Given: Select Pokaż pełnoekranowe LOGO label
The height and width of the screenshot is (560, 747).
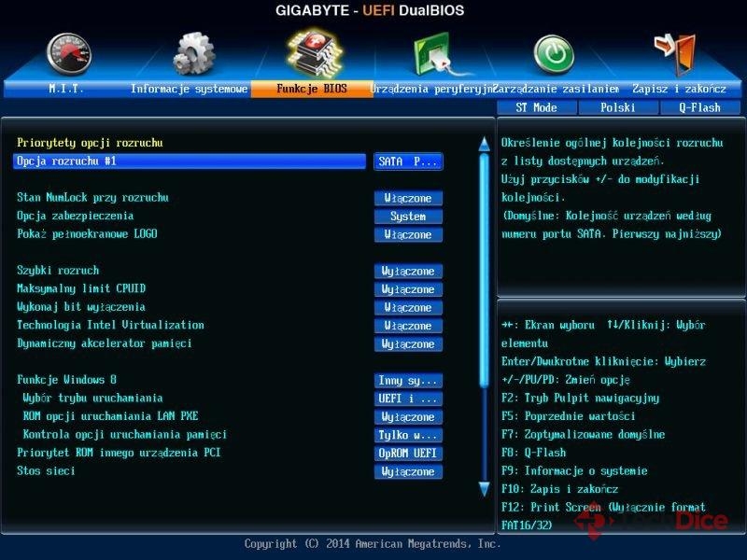Looking at the screenshot, I should click(87, 234).
